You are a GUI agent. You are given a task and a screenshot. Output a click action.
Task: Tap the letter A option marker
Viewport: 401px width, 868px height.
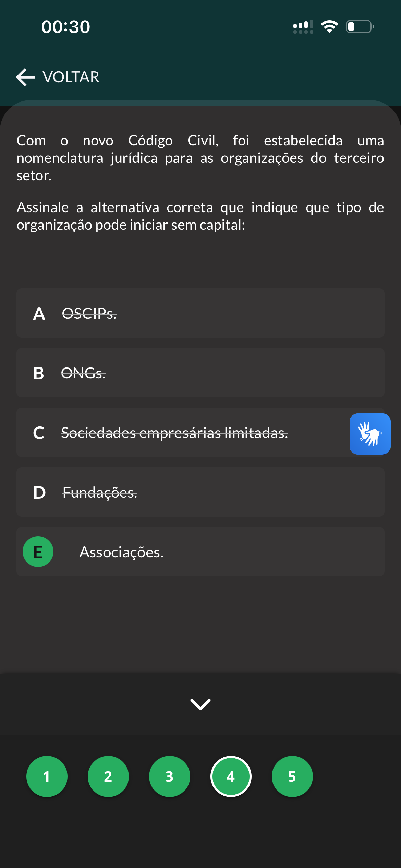[39, 313]
